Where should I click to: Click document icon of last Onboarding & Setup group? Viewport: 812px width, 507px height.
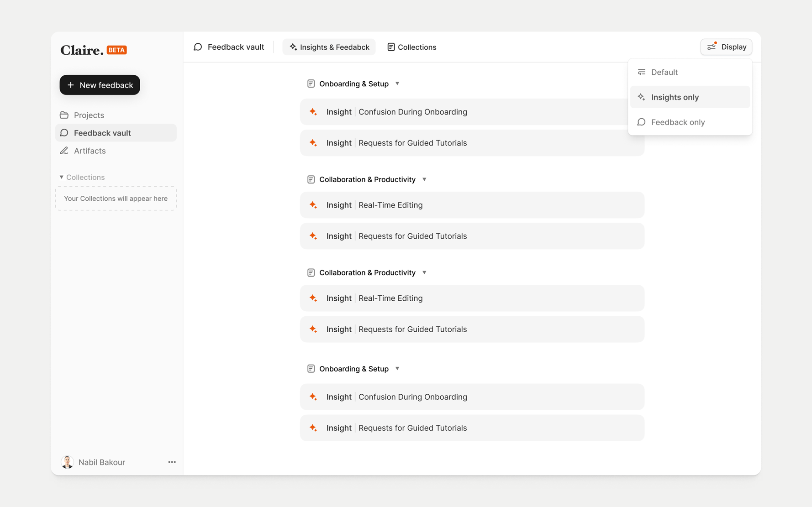pyautogui.click(x=311, y=368)
